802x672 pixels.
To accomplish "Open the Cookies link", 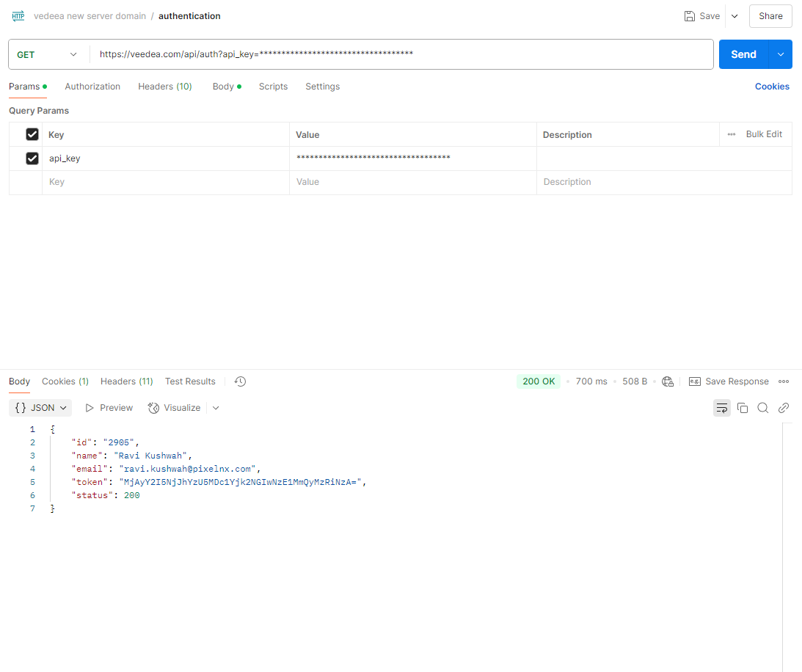I will (x=773, y=87).
